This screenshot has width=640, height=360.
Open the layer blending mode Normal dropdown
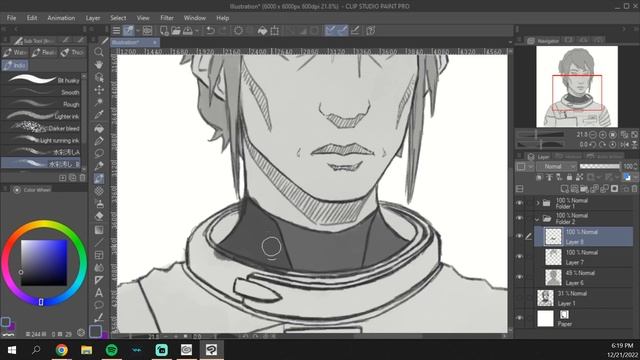click(x=556, y=167)
